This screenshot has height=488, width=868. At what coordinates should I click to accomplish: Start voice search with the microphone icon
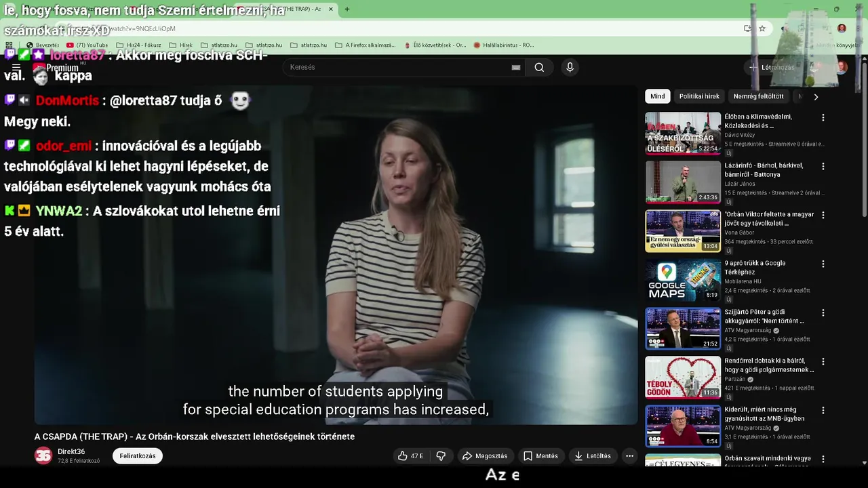click(x=570, y=67)
